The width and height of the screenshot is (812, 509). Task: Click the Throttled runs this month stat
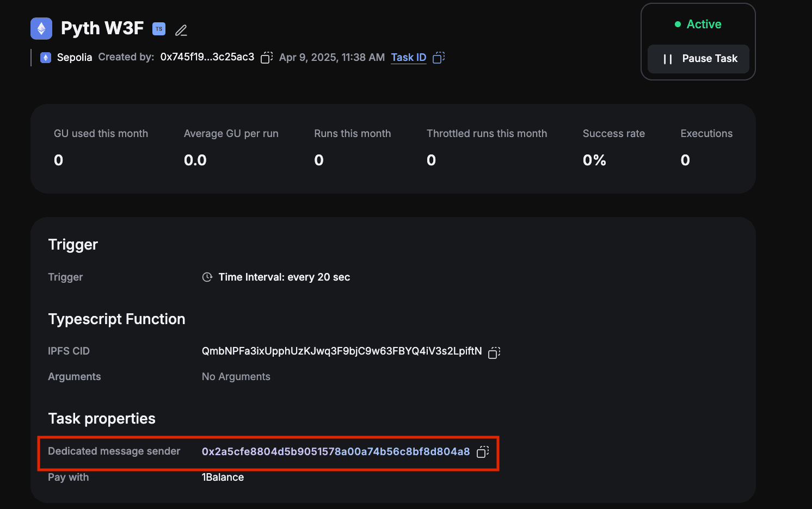tap(487, 148)
